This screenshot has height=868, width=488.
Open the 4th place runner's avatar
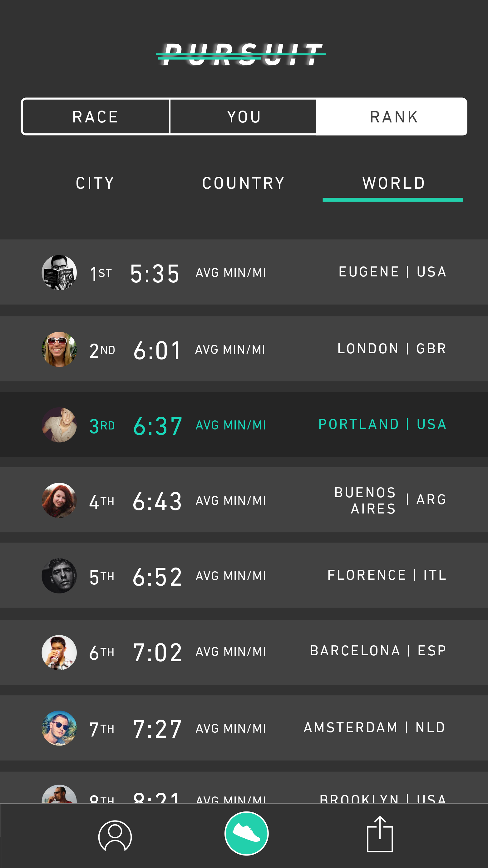(x=59, y=500)
